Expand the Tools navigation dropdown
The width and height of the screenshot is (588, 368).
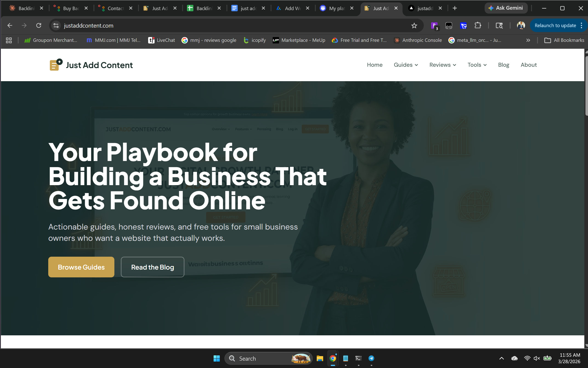coord(477,65)
